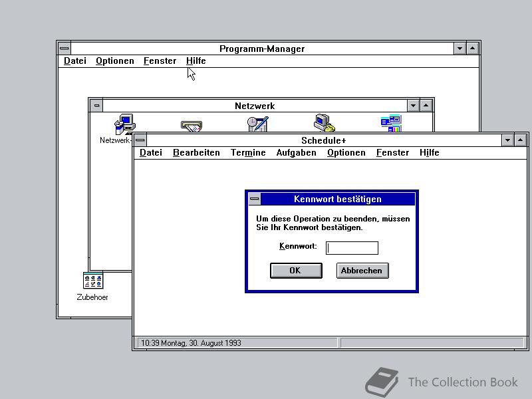532x399 pixels.
Task: Focus the Kennwort password field
Action: pos(352,247)
